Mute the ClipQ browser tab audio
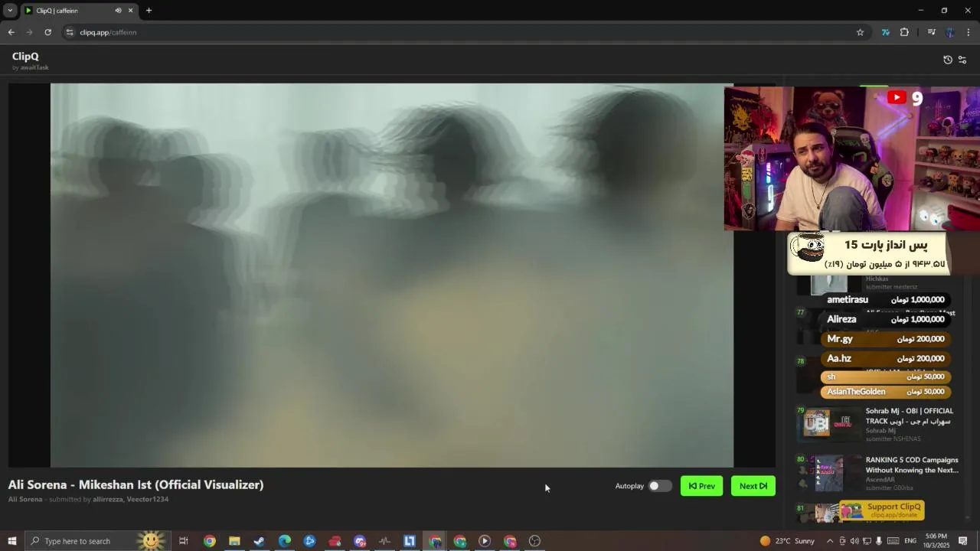This screenshot has width=980, height=551. [x=118, y=11]
